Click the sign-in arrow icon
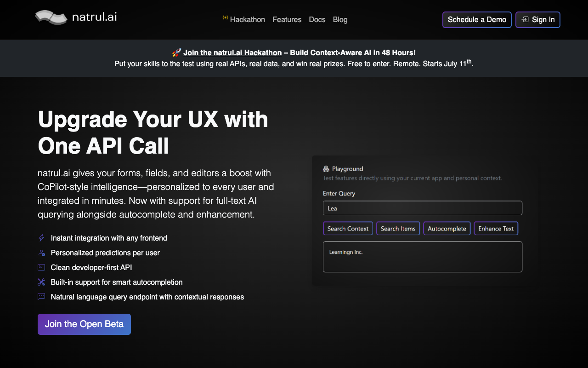This screenshot has height=368, width=588. coord(525,19)
